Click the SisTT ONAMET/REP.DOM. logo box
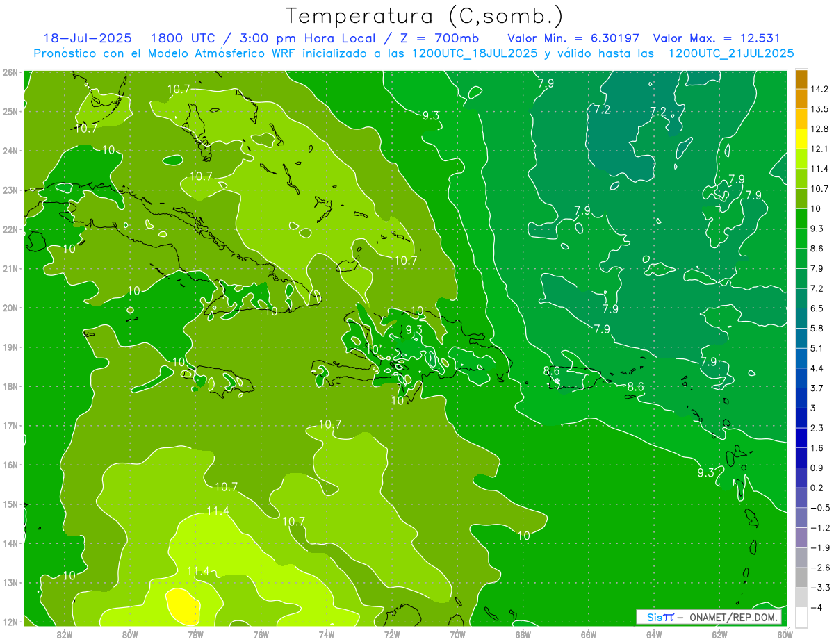 [x=708, y=618]
